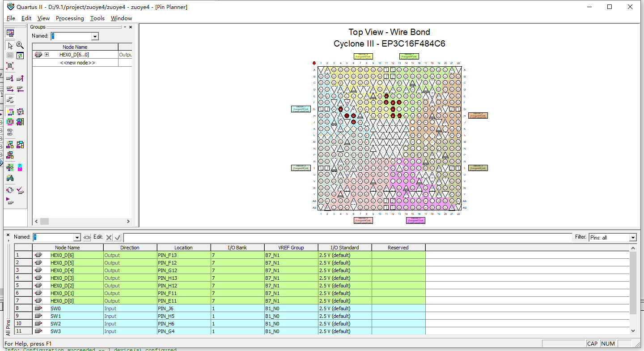Click the yellow-starred hierarchy blocks icon
The image size is (644, 351).
click(x=10, y=145)
